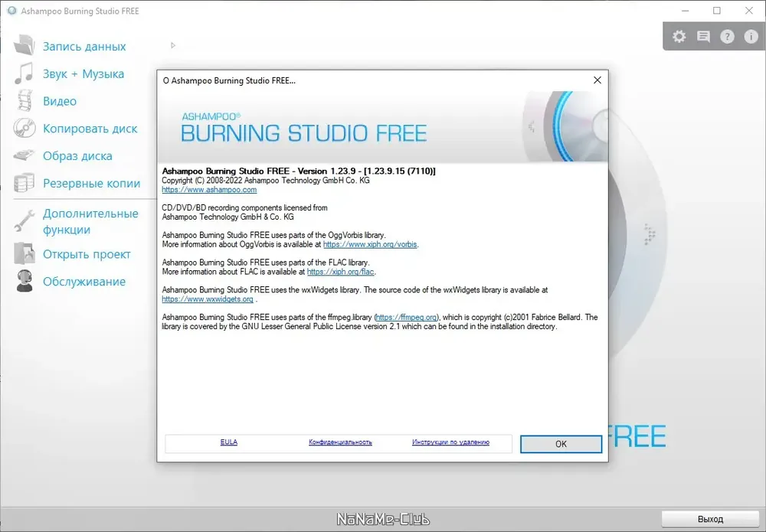Viewport: 766px width, 532px height.
Task: Click the version text line in About dialog
Action: click(x=299, y=171)
